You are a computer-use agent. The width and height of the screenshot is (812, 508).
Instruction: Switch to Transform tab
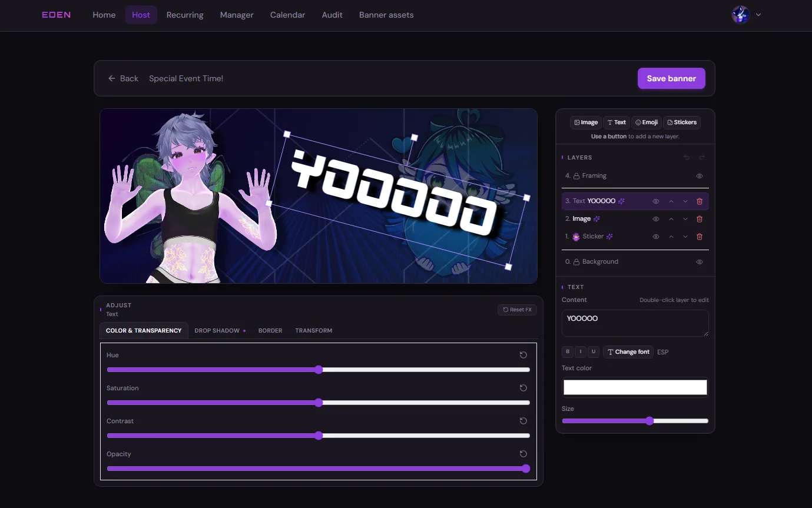click(314, 331)
